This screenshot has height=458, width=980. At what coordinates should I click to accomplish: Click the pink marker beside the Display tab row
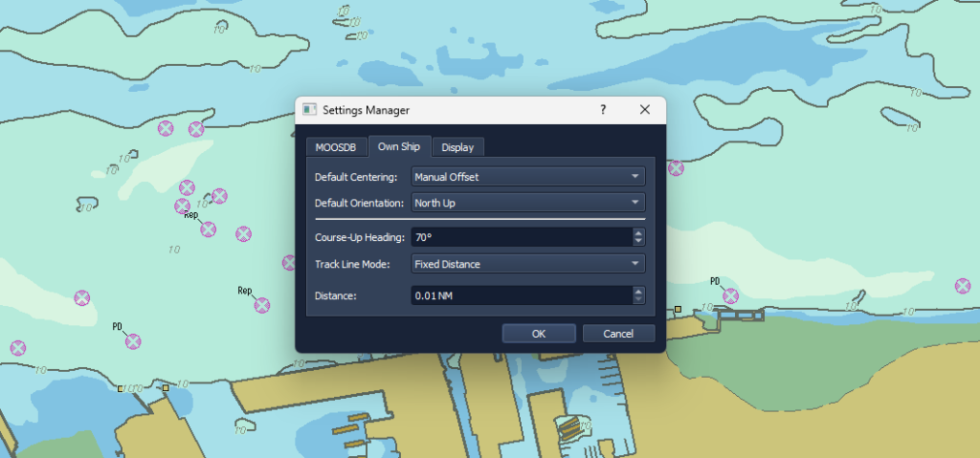[x=676, y=168]
